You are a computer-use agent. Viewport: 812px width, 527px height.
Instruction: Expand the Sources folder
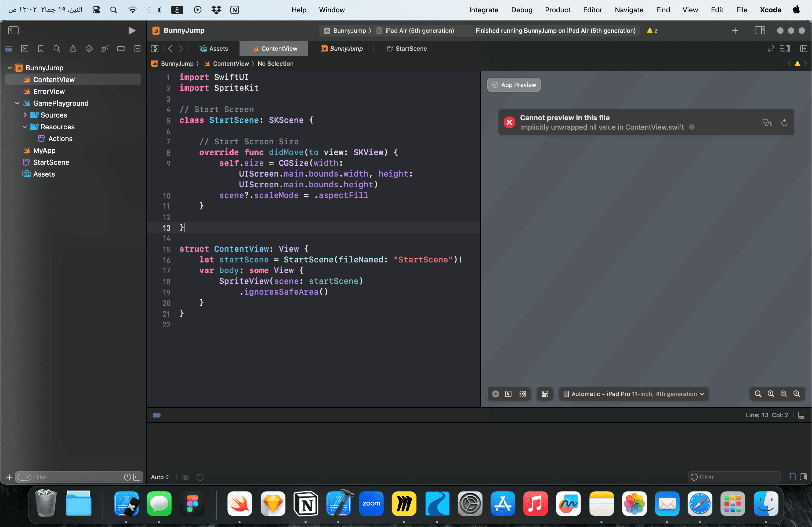[x=25, y=115]
